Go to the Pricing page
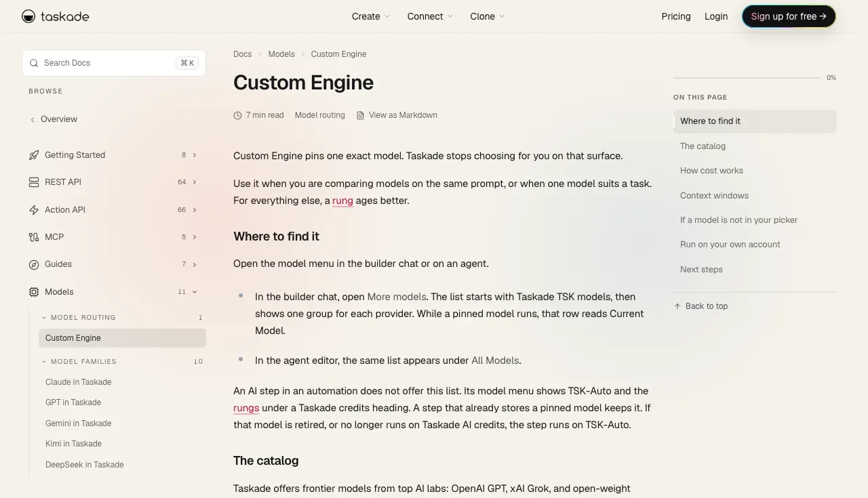The height and width of the screenshot is (498, 868). (x=676, y=16)
